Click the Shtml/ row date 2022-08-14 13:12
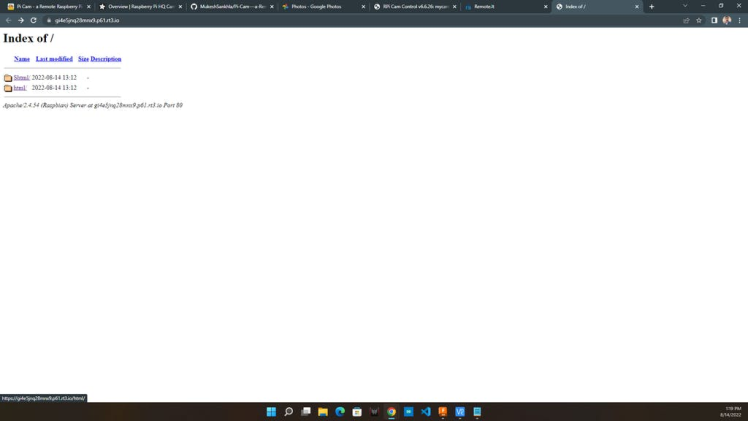 (x=54, y=77)
